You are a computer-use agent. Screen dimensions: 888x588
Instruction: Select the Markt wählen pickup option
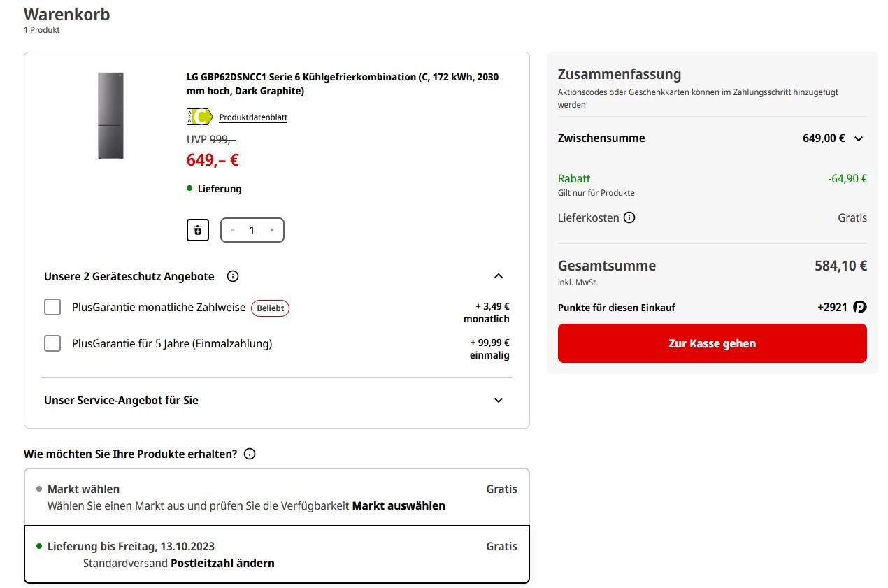tap(277, 497)
